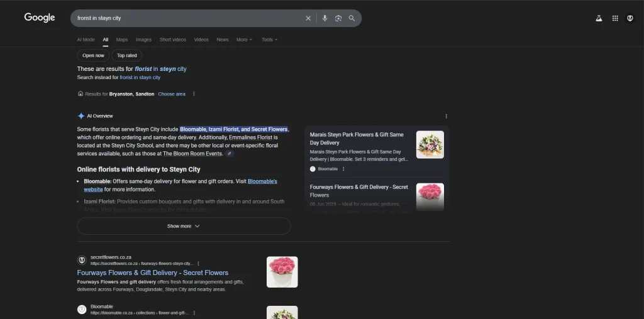This screenshot has height=319, width=644.
Task: Click the AI Overview source link icon
Action: [230, 153]
